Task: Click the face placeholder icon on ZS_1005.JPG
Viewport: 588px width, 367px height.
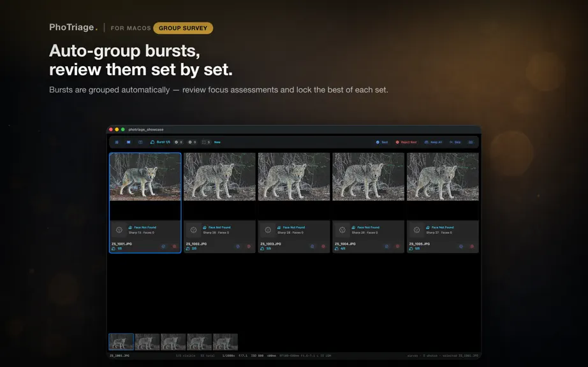Action: [x=416, y=230]
